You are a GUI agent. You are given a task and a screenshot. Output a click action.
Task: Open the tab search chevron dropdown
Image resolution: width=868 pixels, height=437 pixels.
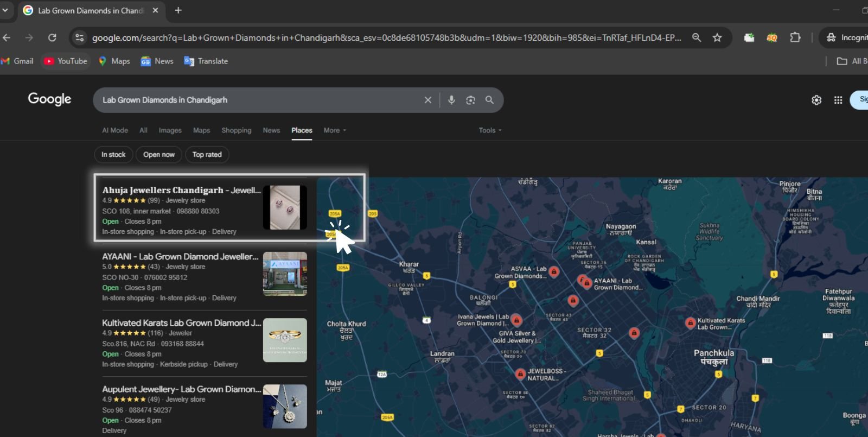tap(5, 10)
